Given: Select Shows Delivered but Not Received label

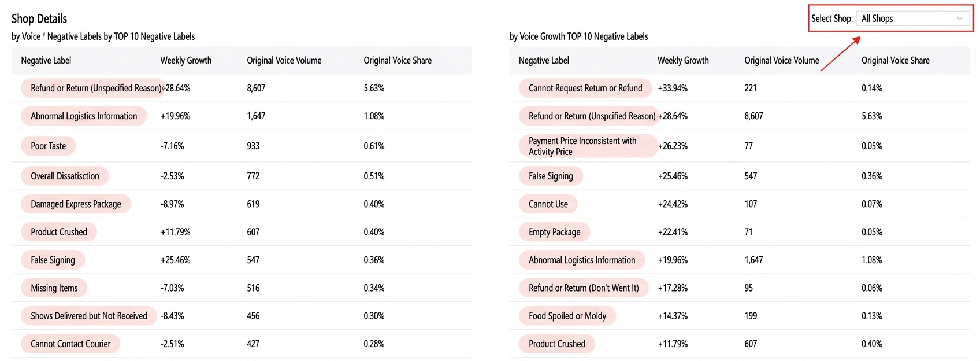Looking at the screenshot, I should pos(89,316).
